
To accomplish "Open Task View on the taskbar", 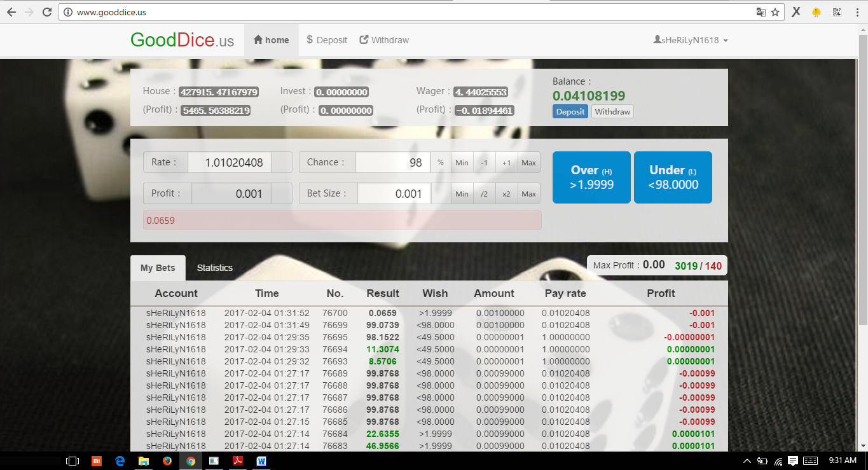I will point(72,460).
